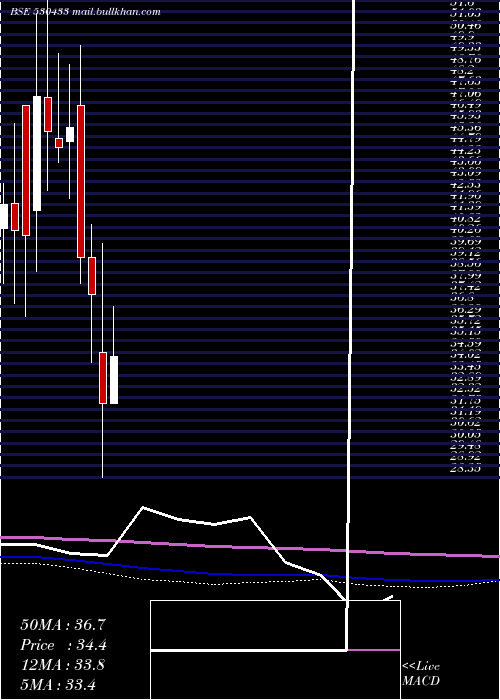Click the small red candle near 44

click(x=59, y=143)
